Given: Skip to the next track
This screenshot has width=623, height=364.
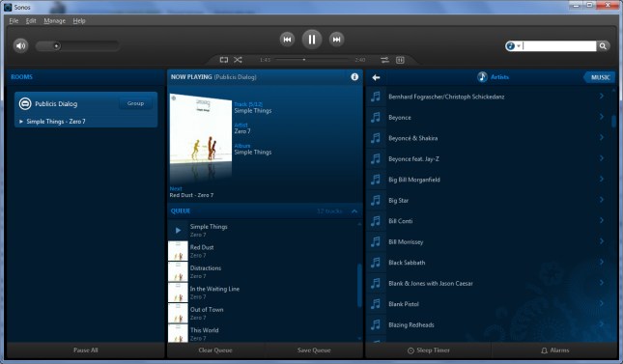Looking at the screenshot, I should coord(336,39).
